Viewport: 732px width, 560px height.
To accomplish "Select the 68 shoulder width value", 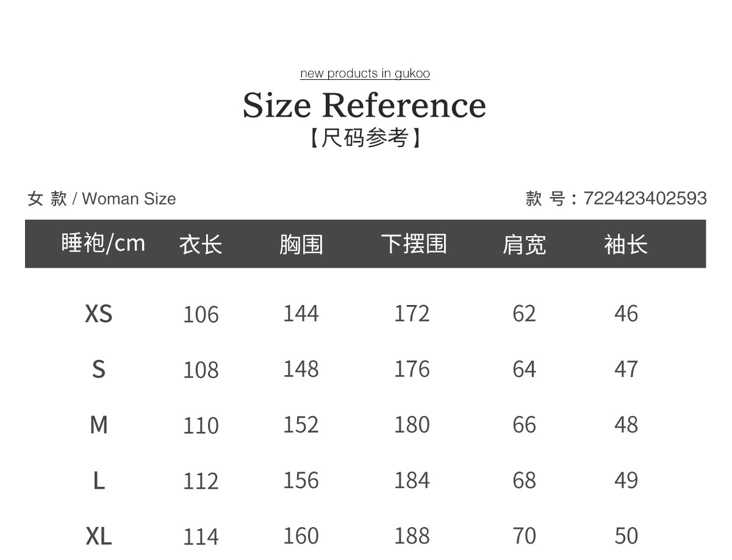I will tap(524, 480).
